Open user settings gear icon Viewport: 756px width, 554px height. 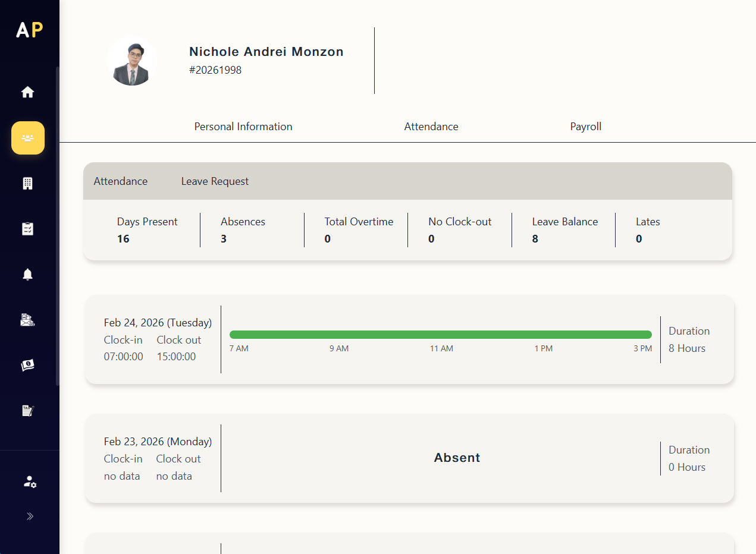tap(30, 482)
